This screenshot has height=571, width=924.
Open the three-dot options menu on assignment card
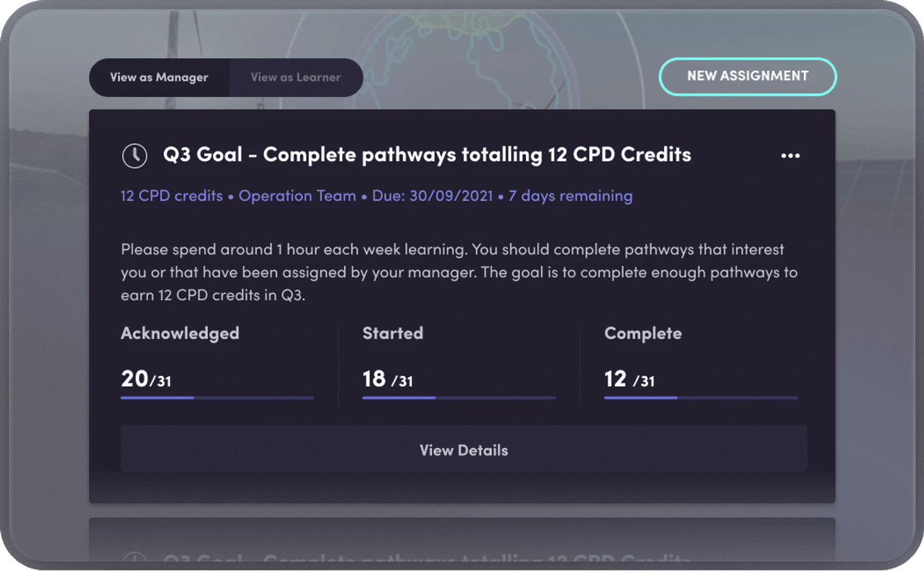pyautogui.click(x=790, y=156)
